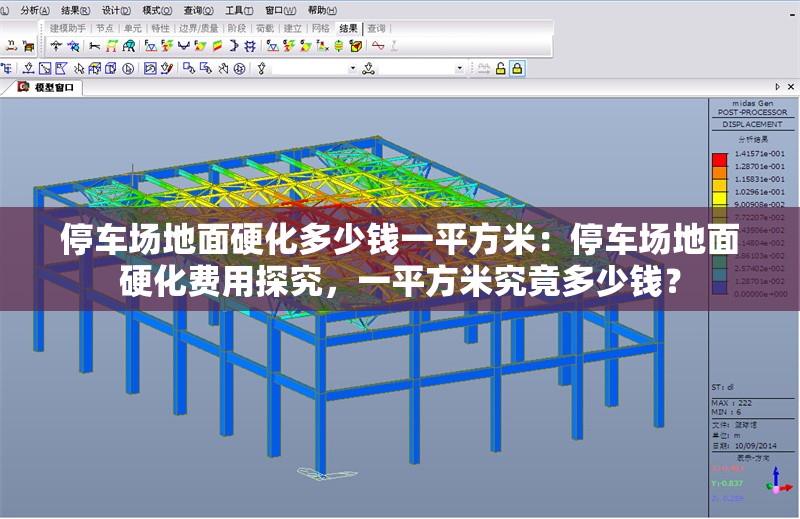Click the circled arrow icon in second toolbar
Screen dimensions: 800x519
(x=127, y=68)
